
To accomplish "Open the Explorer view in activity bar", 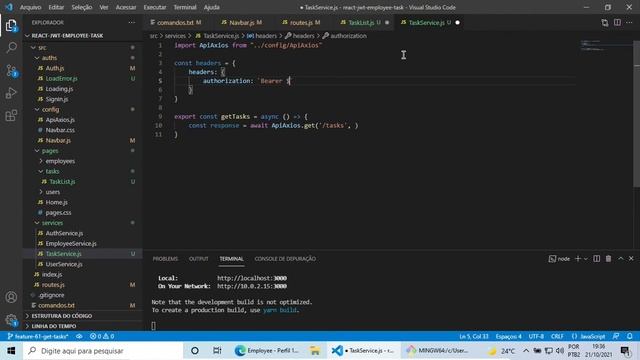I will click(11, 26).
